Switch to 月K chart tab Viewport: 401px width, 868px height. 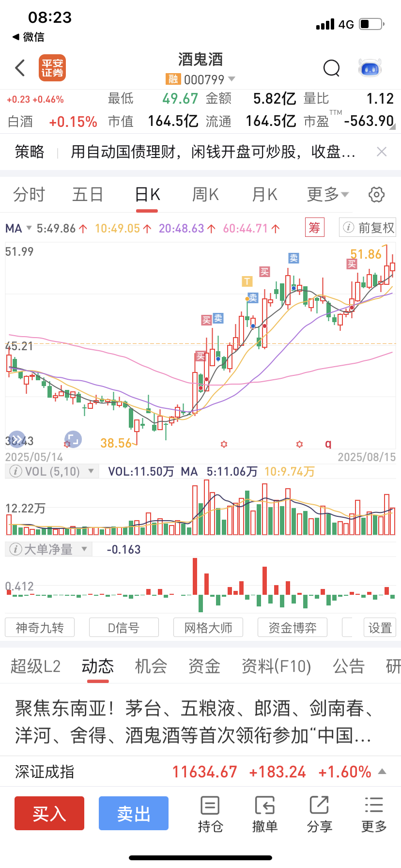point(264,195)
